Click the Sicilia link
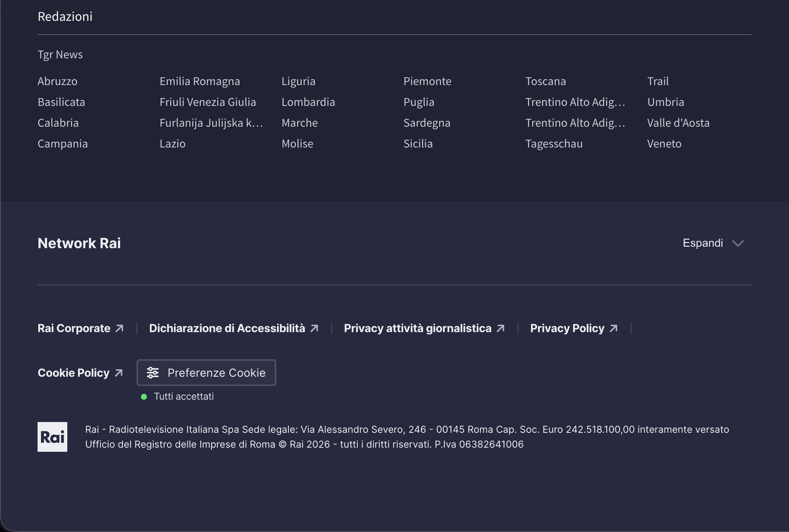Viewport: 789px width, 532px height. click(418, 144)
